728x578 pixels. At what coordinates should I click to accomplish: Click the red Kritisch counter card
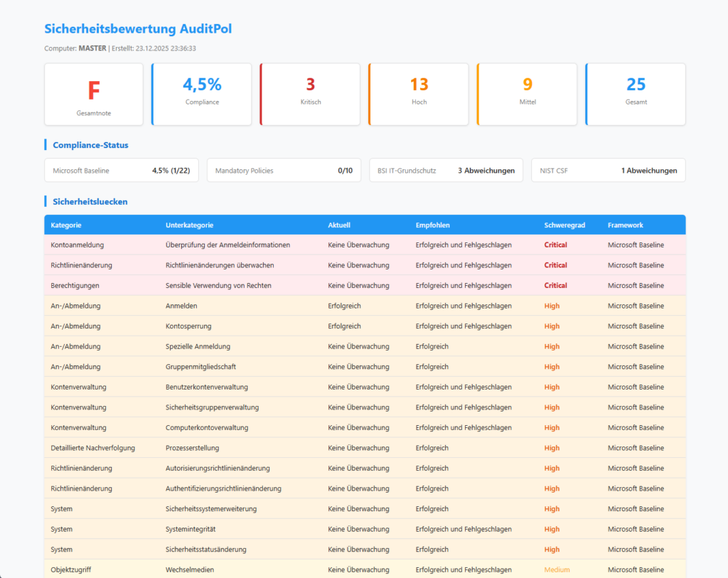[x=310, y=94]
